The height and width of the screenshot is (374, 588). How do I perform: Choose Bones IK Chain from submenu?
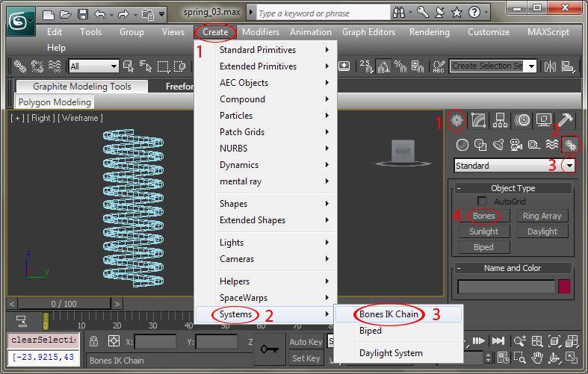tap(389, 314)
